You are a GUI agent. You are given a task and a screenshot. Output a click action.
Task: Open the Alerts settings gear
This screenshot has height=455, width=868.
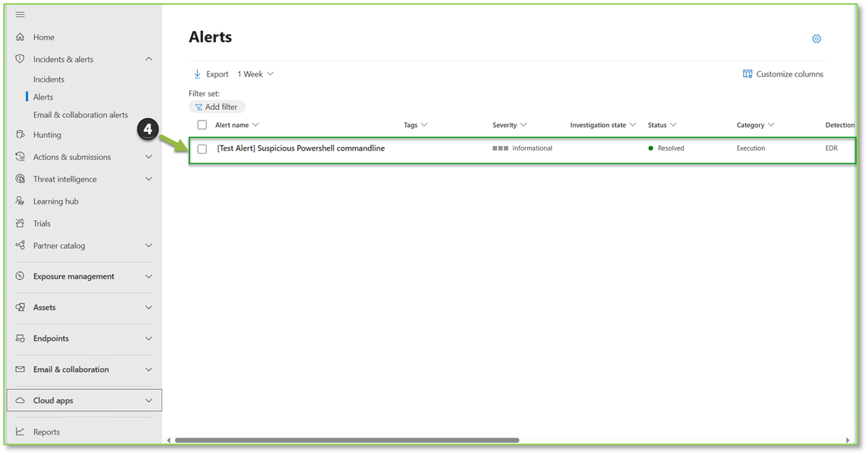coord(816,38)
